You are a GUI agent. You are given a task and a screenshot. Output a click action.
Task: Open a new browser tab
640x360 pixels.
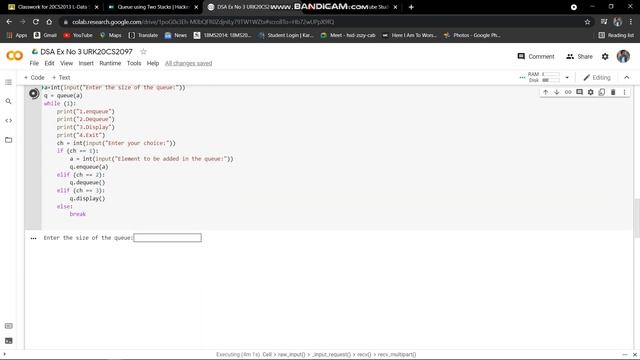point(411,7)
